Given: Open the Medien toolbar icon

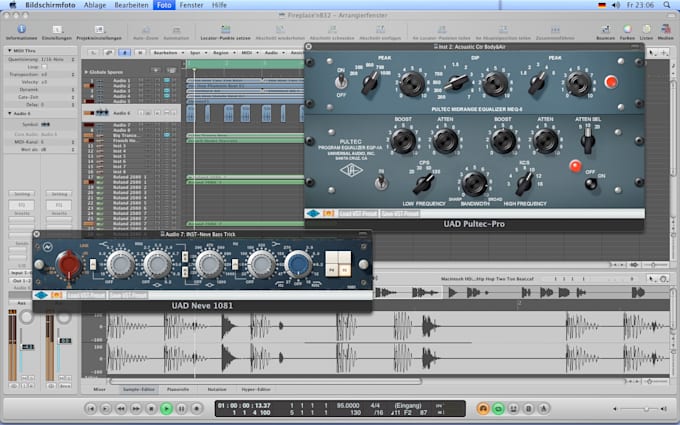Looking at the screenshot, I should pos(665,29).
